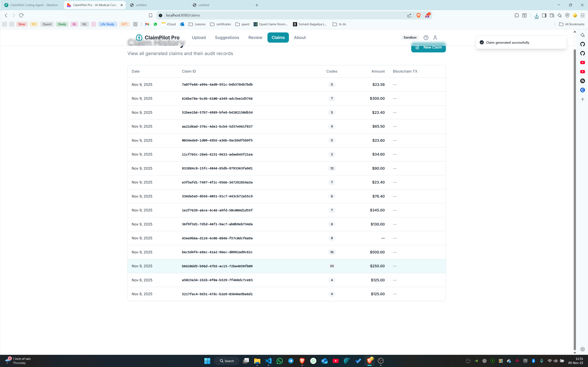Select claim row b6620dd5-b96d-47b5-ac15-72be4858fb09
588x367 pixels.
[217, 266]
